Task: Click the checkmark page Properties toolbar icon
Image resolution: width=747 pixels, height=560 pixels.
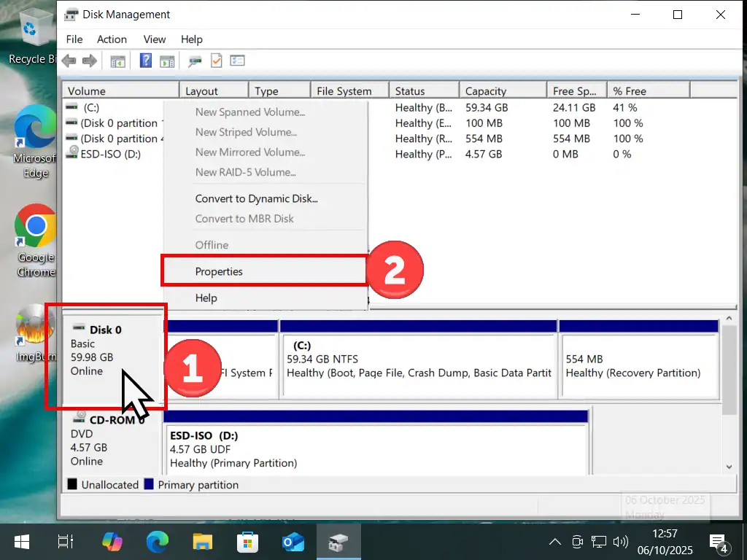Action: click(216, 61)
